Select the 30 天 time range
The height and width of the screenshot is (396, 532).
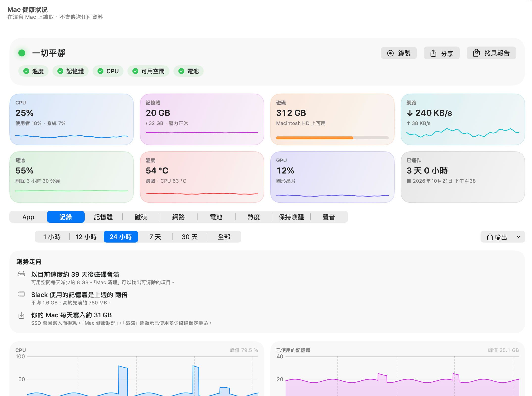pyautogui.click(x=190, y=237)
